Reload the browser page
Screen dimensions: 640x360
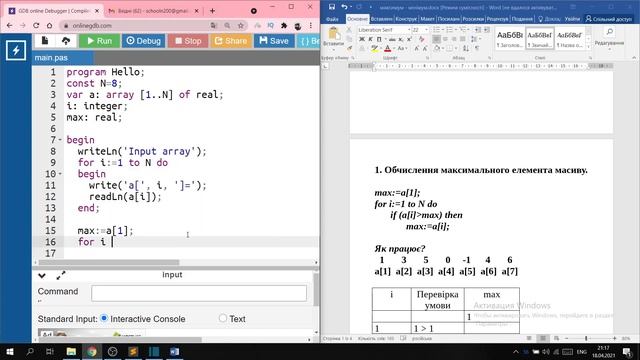point(36,25)
